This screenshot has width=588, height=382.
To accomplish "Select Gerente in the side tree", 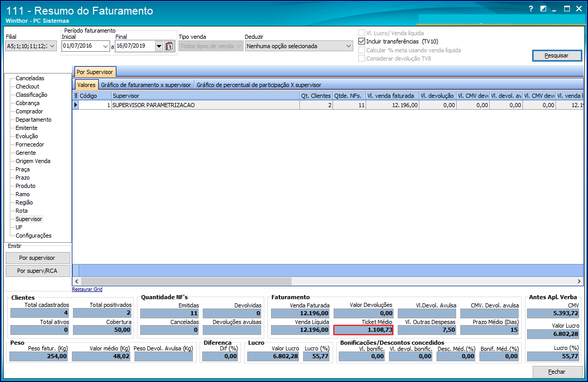I will pyautogui.click(x=25, y=152).
